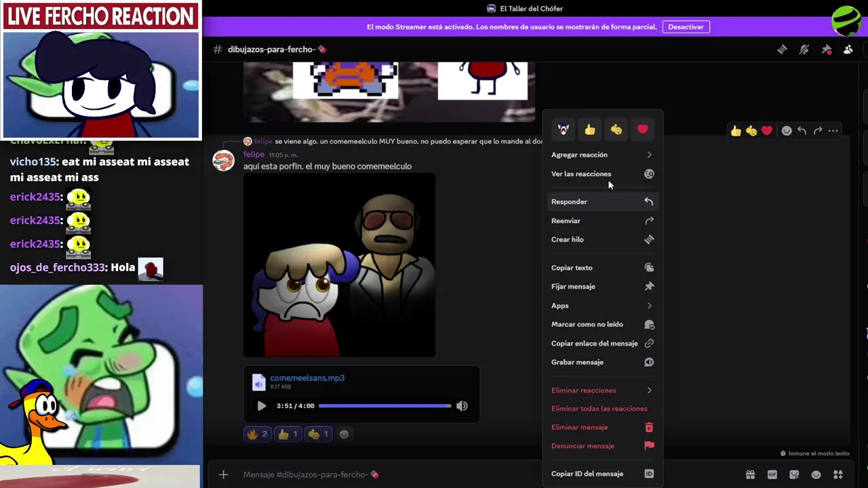Toggle the pointing-hand reaction with count 1
This screenshot has height=488, width=868.
[318, 434]
